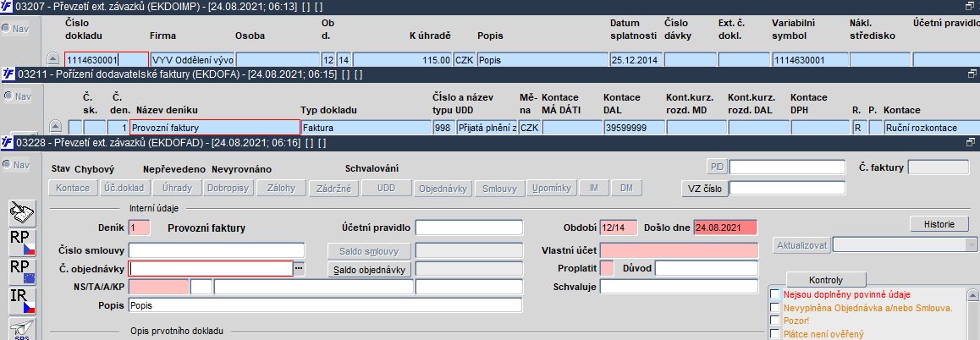Screen dimensions: 980x340
Task: Click the Období field showing 12/14
Action: (x=619, y=228)
